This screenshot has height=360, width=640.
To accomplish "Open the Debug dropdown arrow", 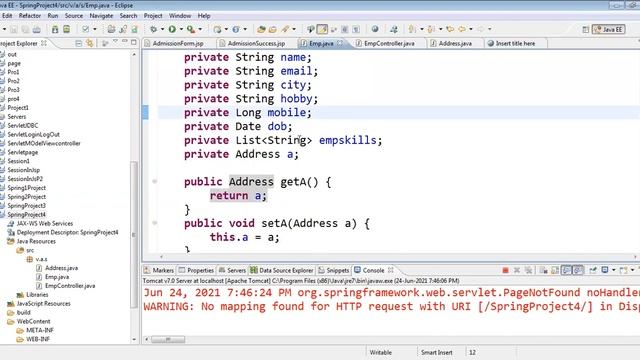I will 162,29.
